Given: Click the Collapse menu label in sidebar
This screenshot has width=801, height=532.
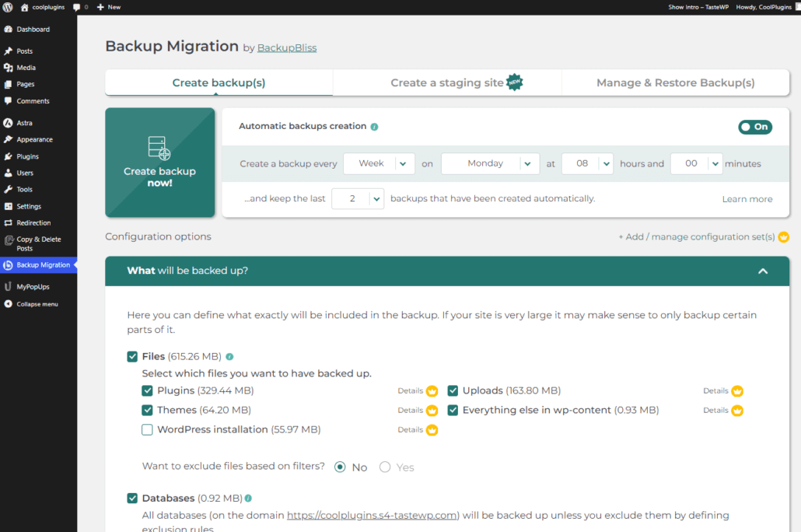Looking at the screenshot, I should tap(37, 304).
